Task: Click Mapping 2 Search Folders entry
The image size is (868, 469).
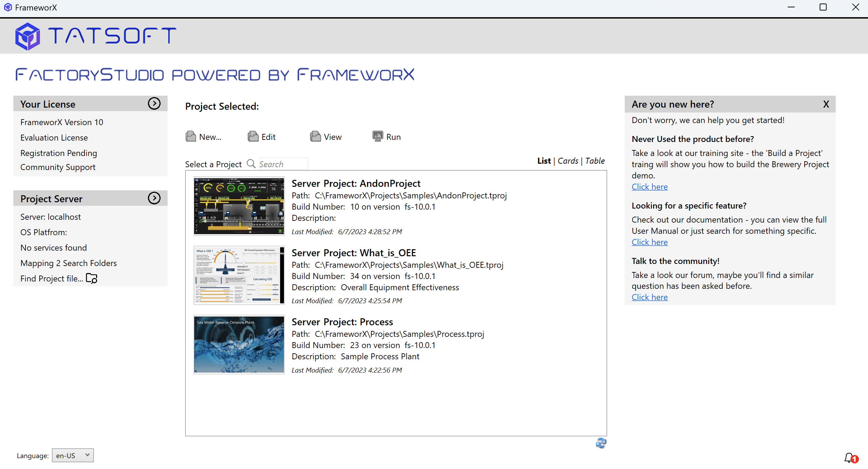Action: click(69, 263)
